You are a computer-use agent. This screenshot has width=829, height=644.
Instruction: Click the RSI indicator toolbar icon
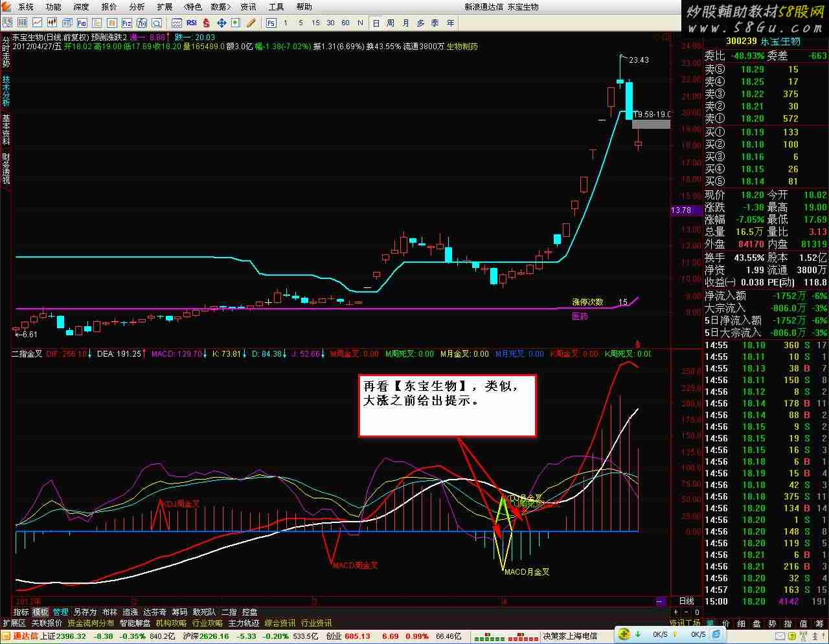pos(192,23)
